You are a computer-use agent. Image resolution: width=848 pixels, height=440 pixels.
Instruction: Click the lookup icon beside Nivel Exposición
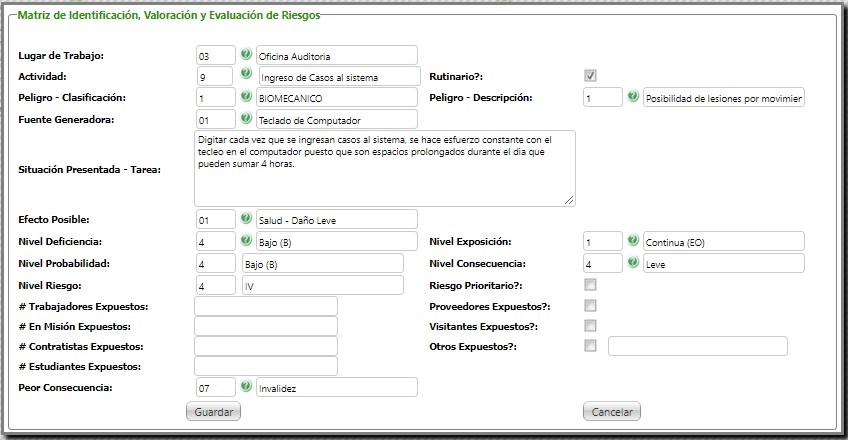pyautogui.click(x=633, y=240)
